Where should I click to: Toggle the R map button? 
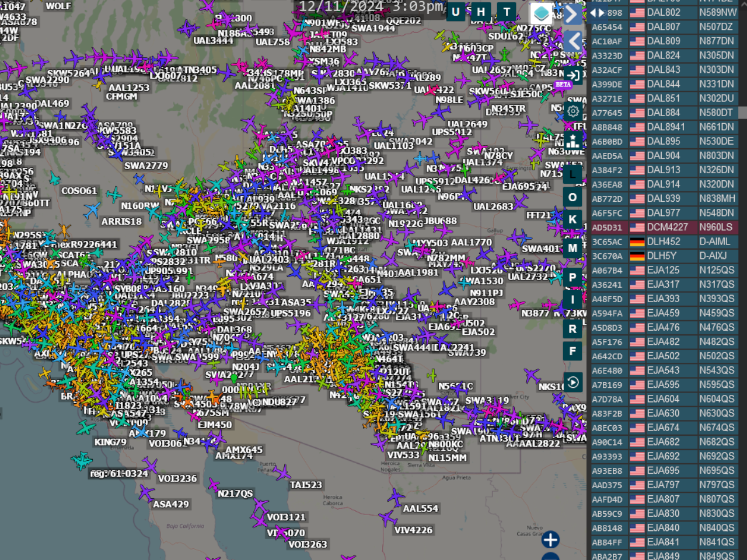click(x=573, y=328)
